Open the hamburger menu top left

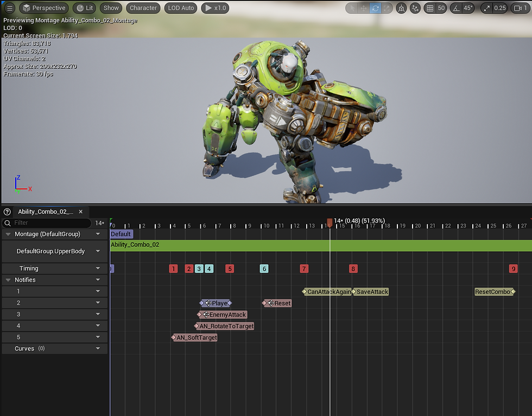pyautogui.click(x=9, y=8)
